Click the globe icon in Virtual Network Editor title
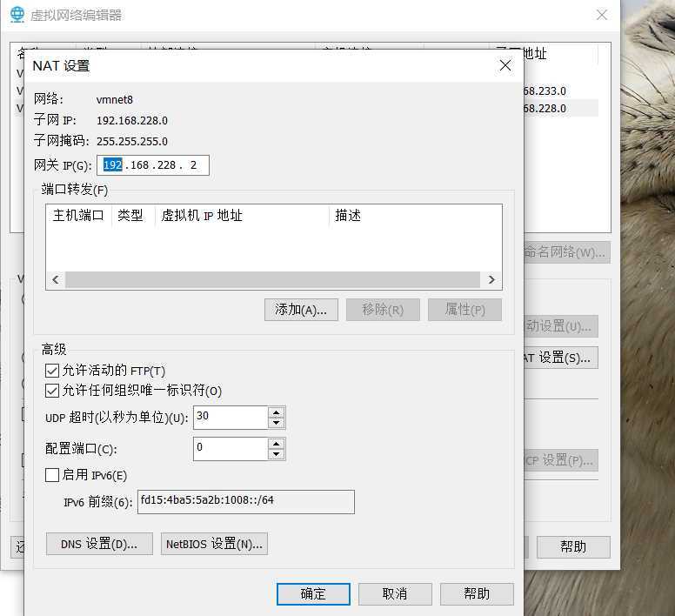The width and height of the screenshot is (675, 616). pyautogui.click(x=17, y=15)
